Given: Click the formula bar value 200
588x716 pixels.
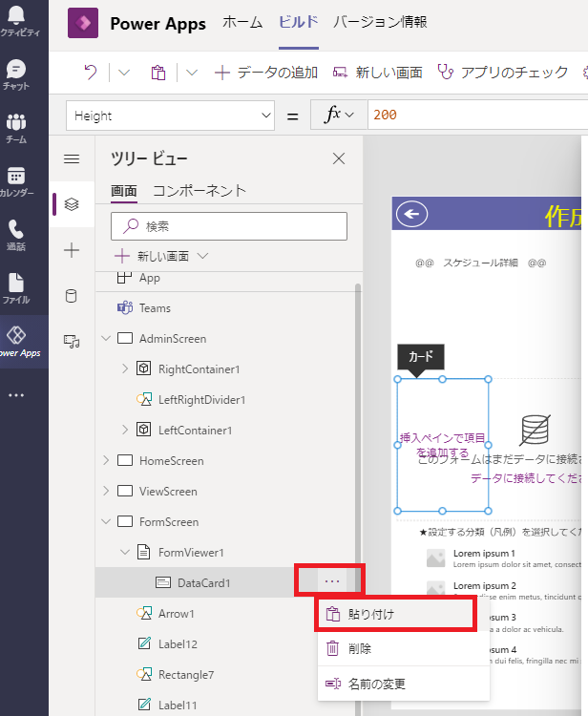Looking at the screenshot, I should pos(385,115).
